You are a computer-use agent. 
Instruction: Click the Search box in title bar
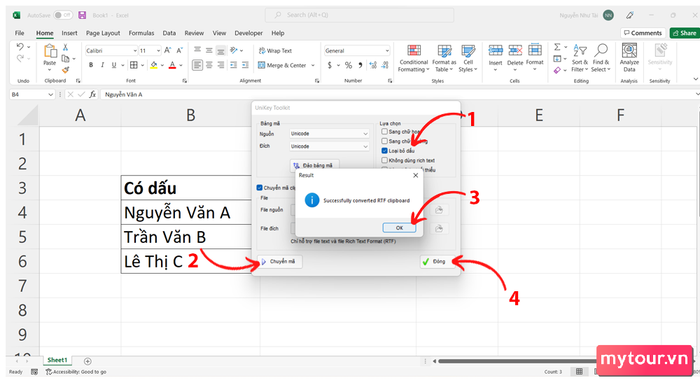359,15
